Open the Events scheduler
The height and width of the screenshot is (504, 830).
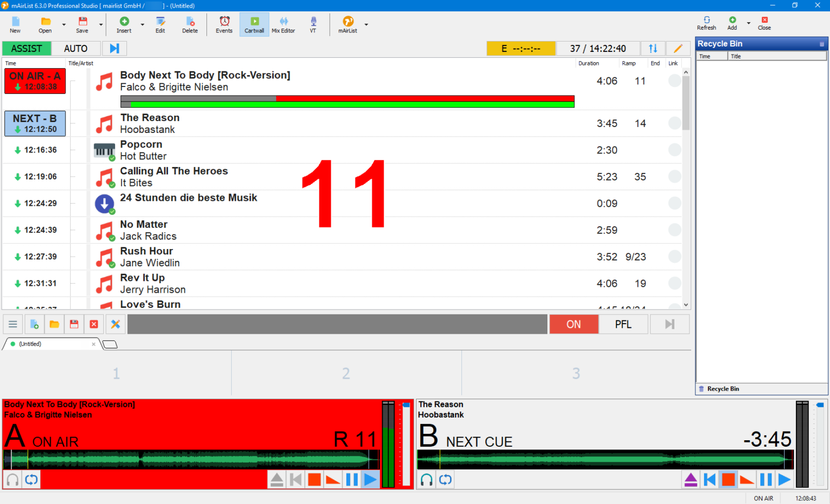coord(224,24)
